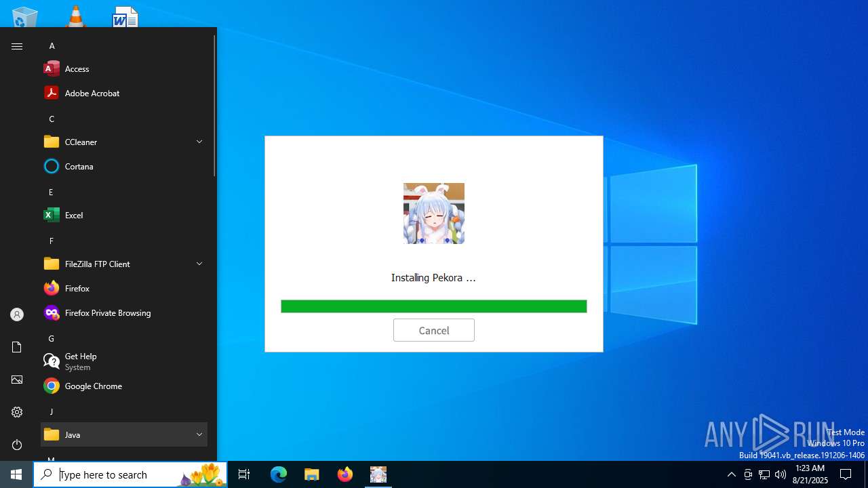Image resolution: width=868 pixels, height=488 pixels.
Task: Open Firefox Private Browsing
Action: 124,312
